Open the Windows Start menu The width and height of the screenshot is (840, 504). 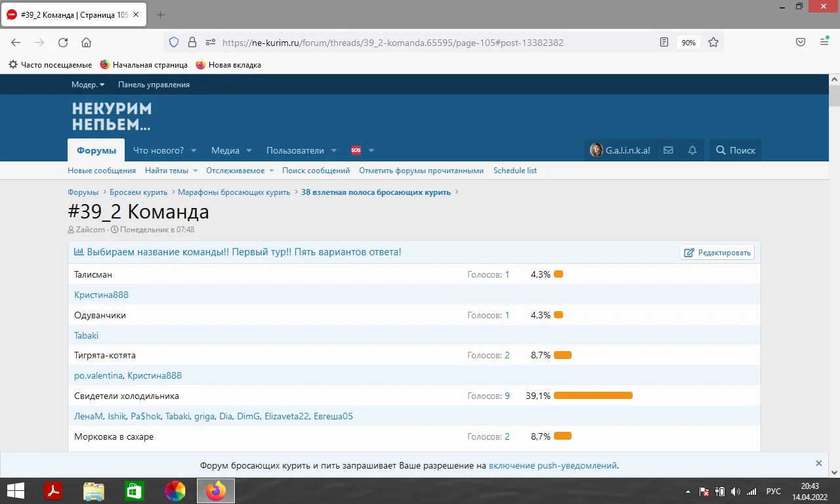pos(15,491)
